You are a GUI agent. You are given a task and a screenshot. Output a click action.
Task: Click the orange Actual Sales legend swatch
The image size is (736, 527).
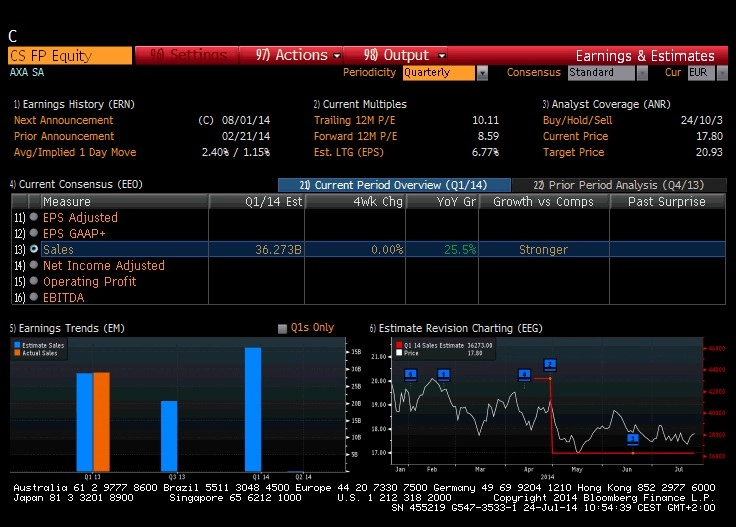pos(17,353)
